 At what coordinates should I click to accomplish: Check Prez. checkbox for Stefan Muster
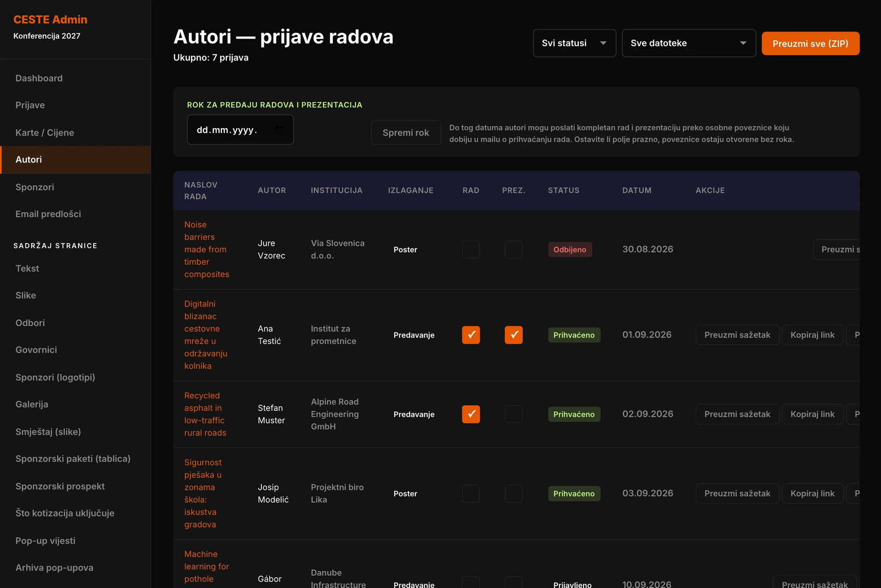513,414
